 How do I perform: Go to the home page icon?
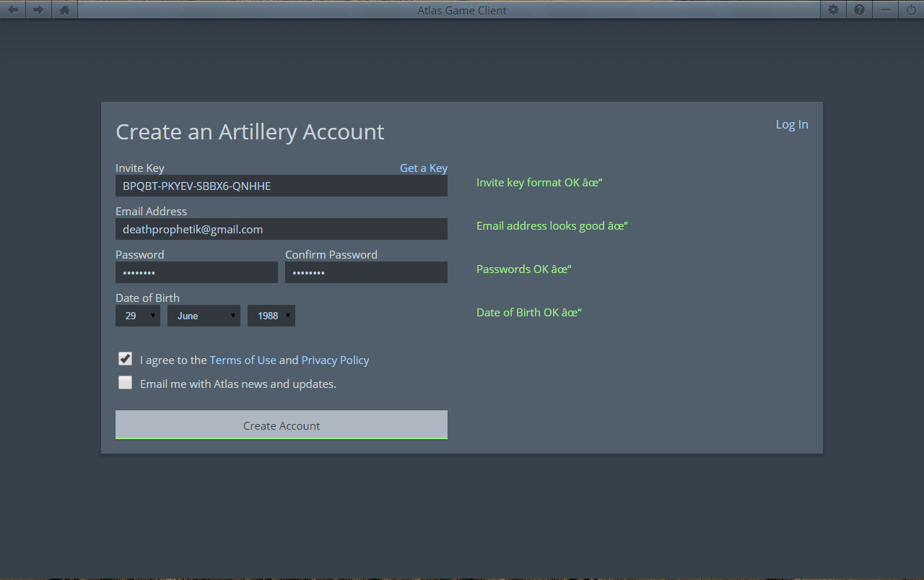pos(64,10)
